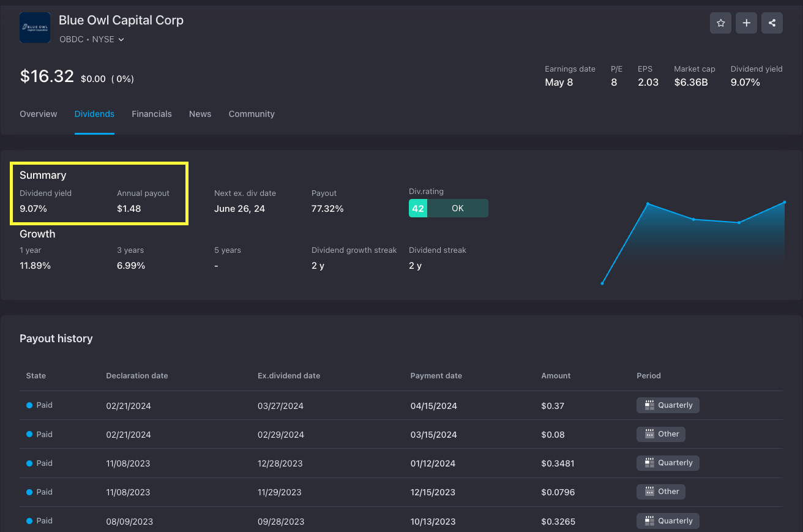
Task: Click the Quarterly badge for 10/13/2023 payment
Action: (x=668, y=521)
